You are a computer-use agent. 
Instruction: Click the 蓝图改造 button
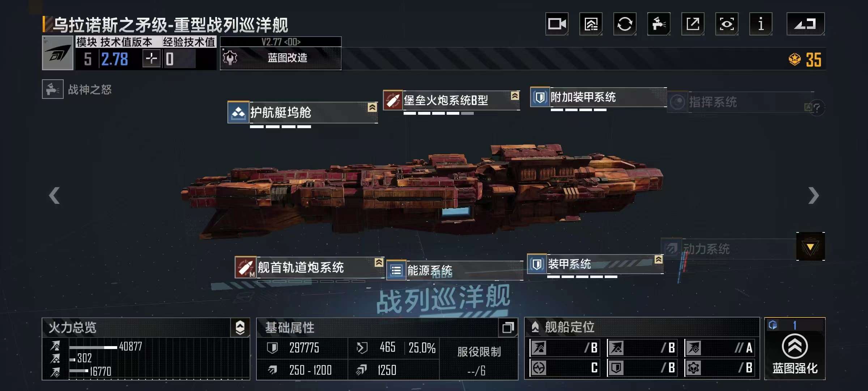[x=281, y=58]
